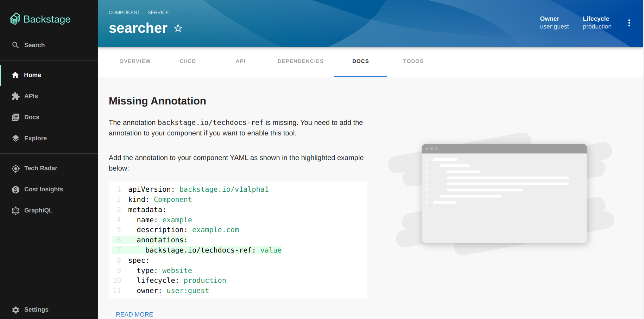644x319 pixels.
Task: Click the browser window illustration
Action: [x=504, y=193]
